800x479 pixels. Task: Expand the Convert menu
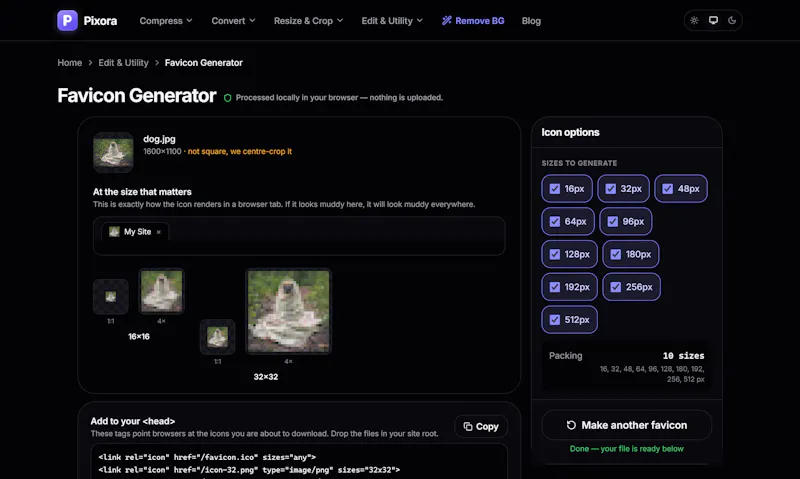[233, 21]
